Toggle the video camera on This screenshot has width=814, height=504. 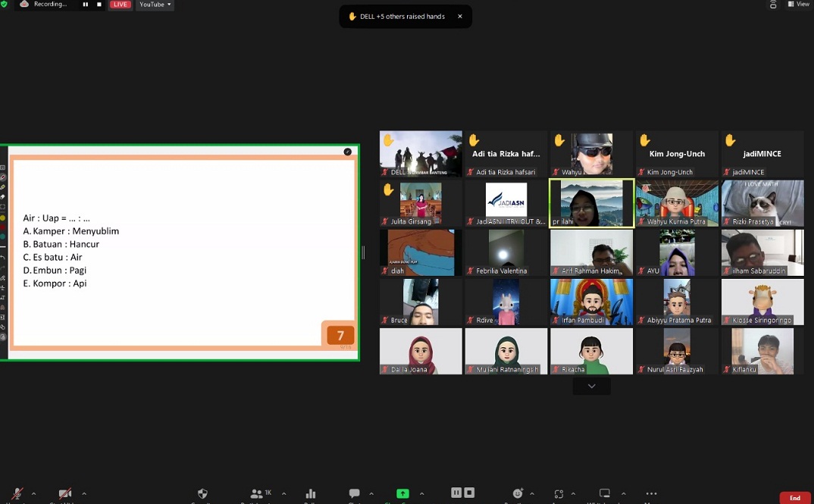65,494
